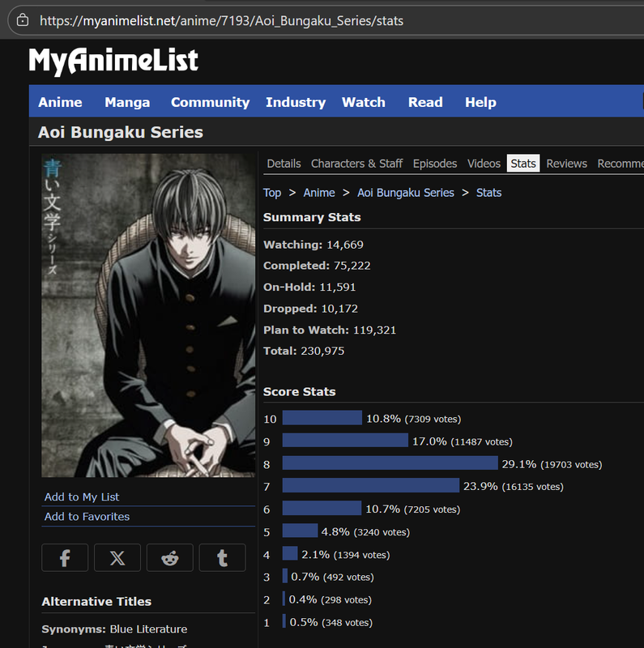Viewport: 644px width, 648px height.
Task: Click the Completed count 75,222
Action: coord(352,266)
